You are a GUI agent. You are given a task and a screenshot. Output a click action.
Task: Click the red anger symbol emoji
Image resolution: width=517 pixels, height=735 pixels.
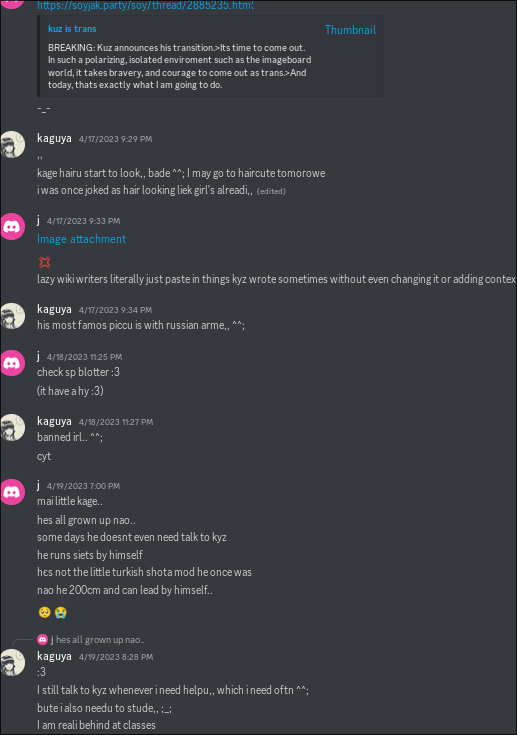click(45, 262)
